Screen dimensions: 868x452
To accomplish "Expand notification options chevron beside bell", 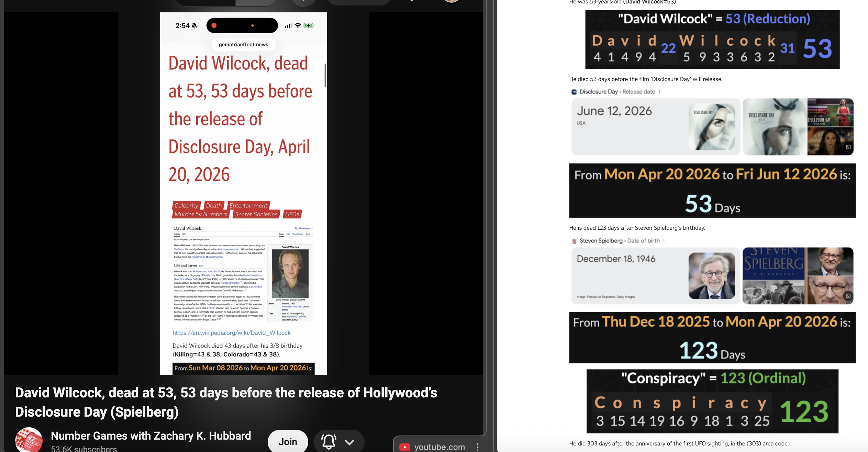I will tap(349, 442).
